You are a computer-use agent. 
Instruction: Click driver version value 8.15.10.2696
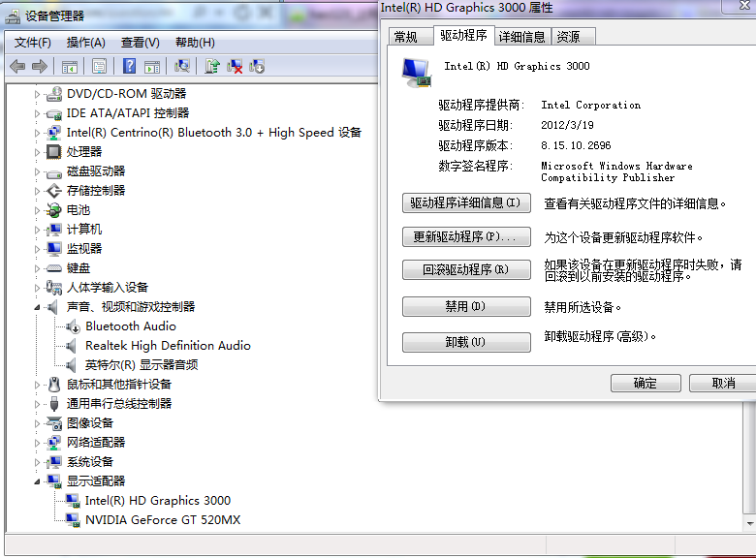click(x=576, y=145)
